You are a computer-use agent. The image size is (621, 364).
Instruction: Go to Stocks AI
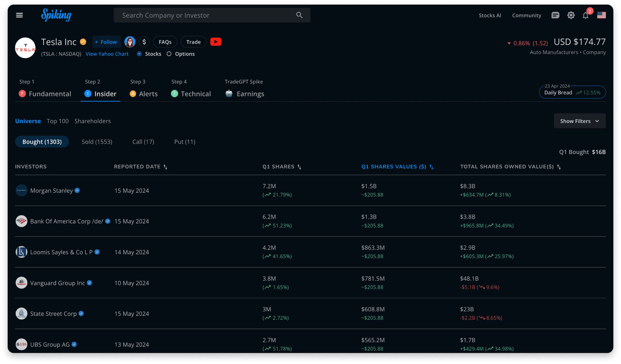pos(490,15)
